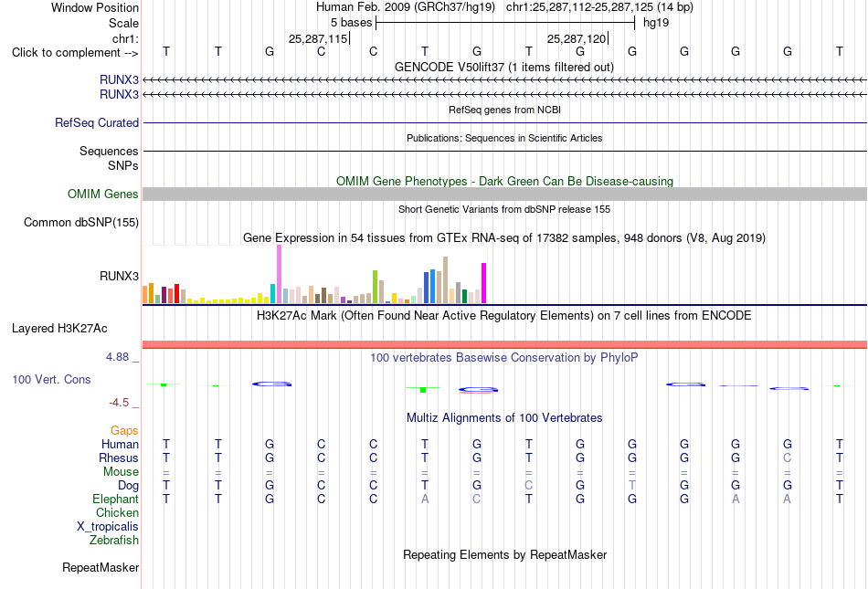Viewport: 868px width, 589px height.
Task: Click position label 25,287,120
Action: (x=577, y=38)
